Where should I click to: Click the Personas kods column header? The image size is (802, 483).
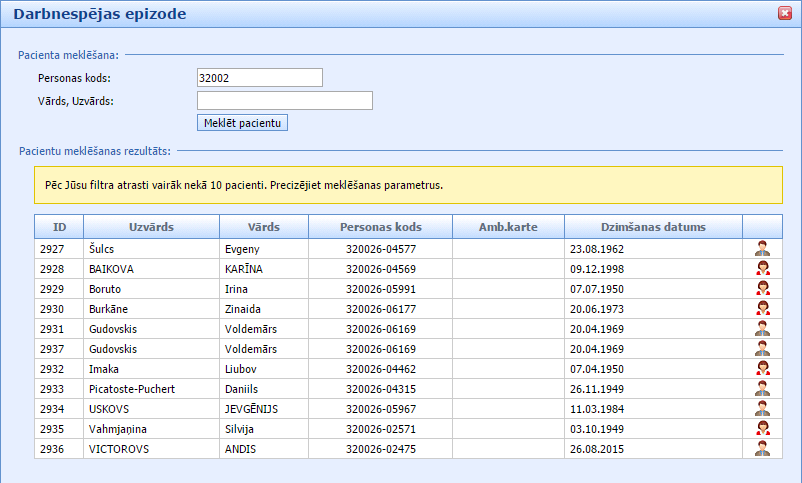(x=381, y=227)
